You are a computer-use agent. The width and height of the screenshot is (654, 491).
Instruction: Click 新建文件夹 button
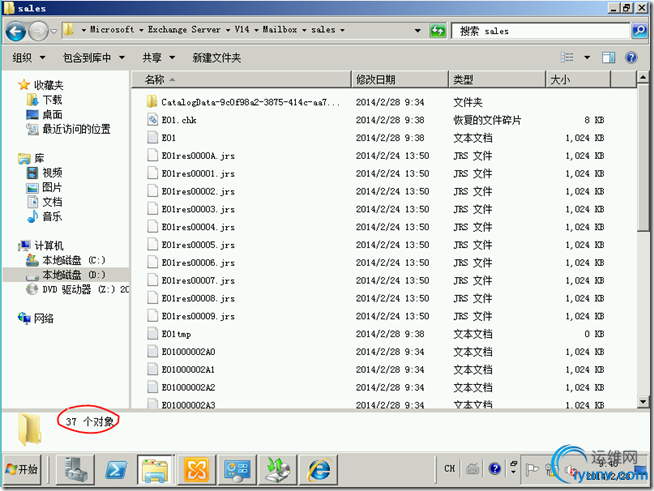pyautogui.click(x=216, y=58)
